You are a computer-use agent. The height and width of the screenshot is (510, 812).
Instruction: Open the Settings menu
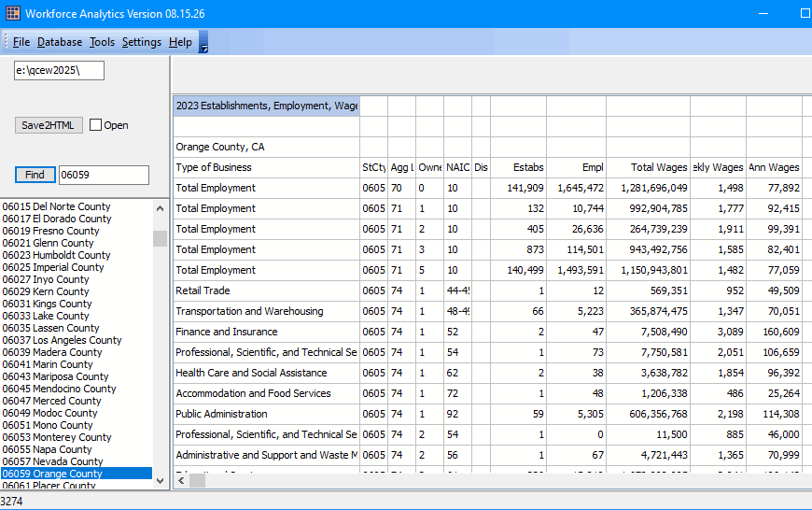pos(141,42)
